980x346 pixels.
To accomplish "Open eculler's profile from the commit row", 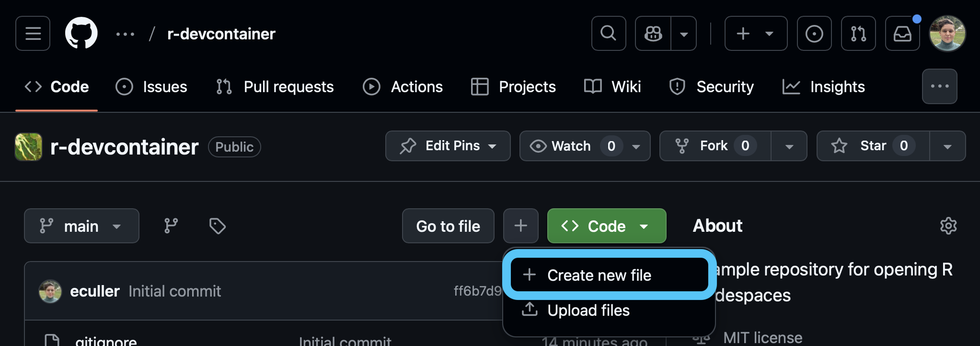I will click(95, 291).
